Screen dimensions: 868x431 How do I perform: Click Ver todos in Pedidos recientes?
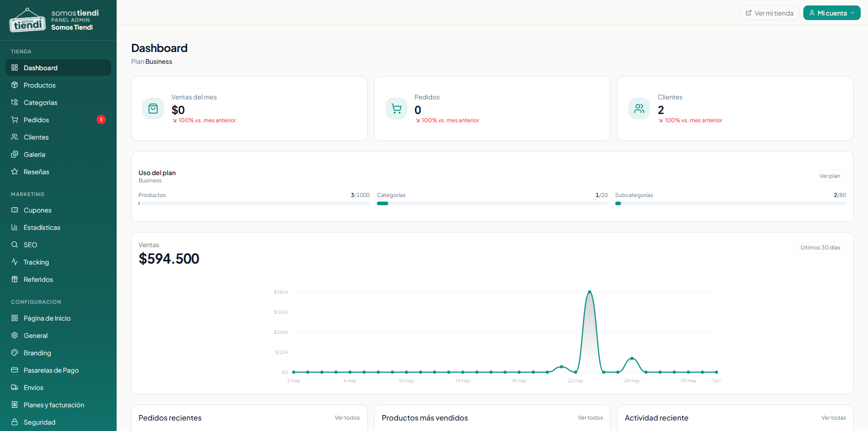[x=347, y=418]
